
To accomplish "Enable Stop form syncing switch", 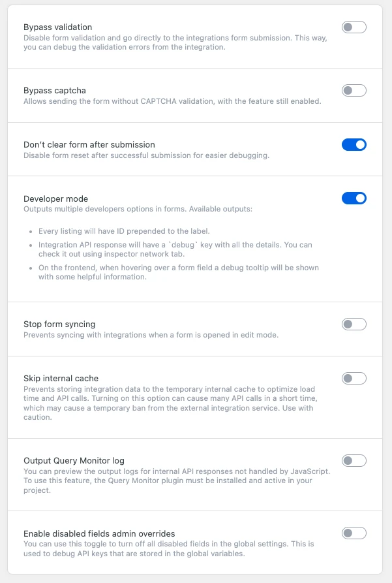I will pos(354,324).
